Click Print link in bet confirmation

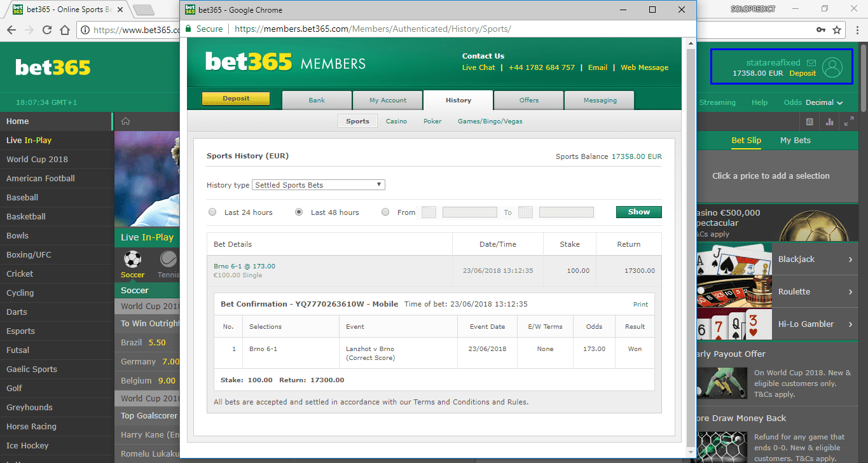click(640, 304)
